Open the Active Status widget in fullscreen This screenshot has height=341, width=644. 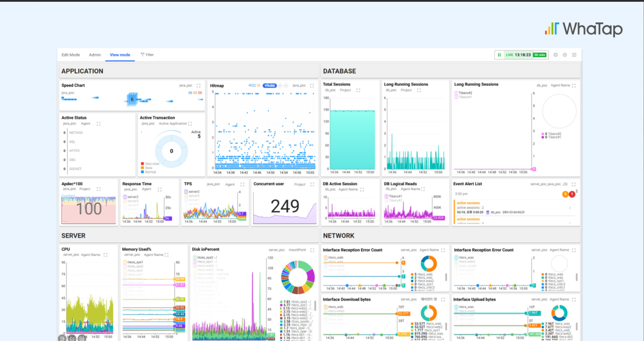(99, 124)
